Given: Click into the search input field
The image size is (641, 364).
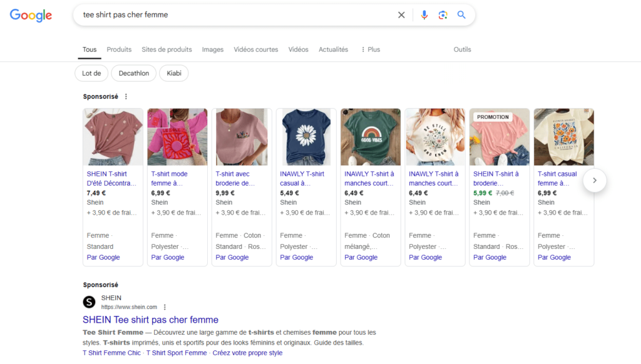Looking at the screenshot, I should pyautogui.click(x=237, y=15).
